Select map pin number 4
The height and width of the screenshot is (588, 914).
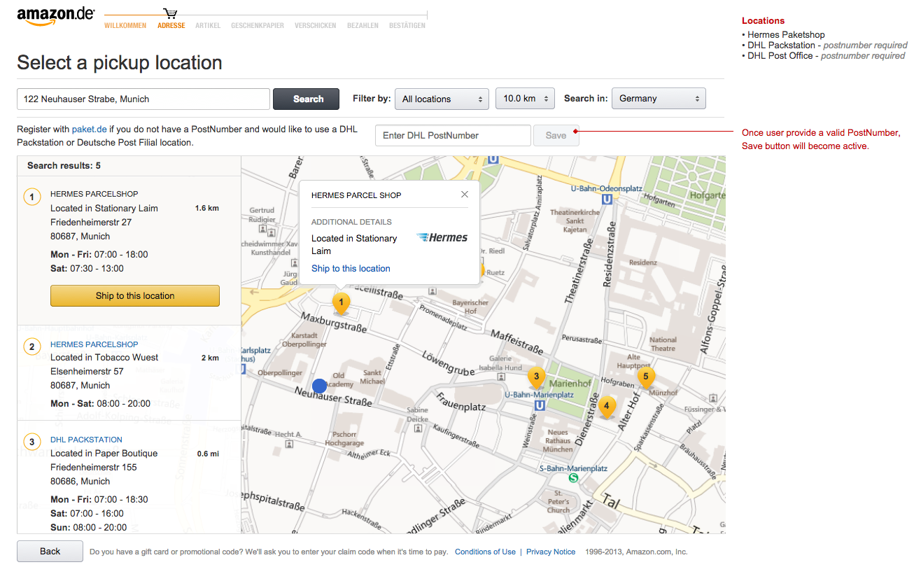pos(606,406)
